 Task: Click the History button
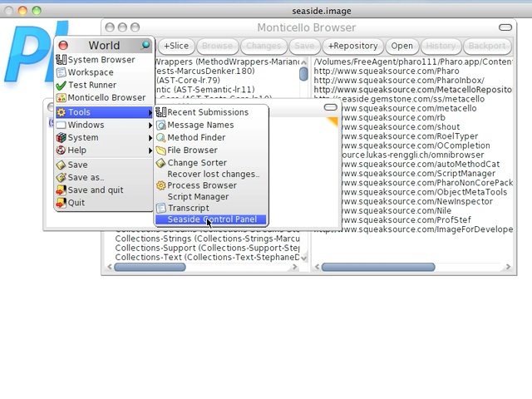point(441,46)
